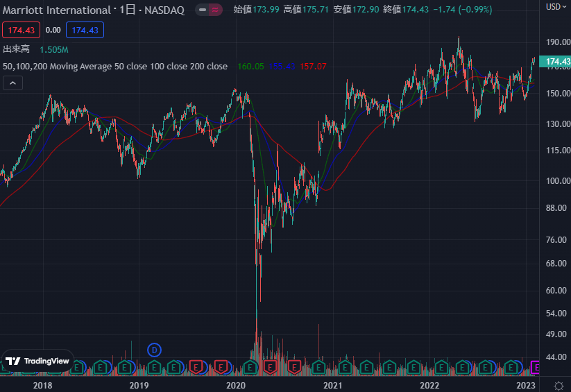Click the NASDAQ exchange label
The image size is (571, 392).
164,10
